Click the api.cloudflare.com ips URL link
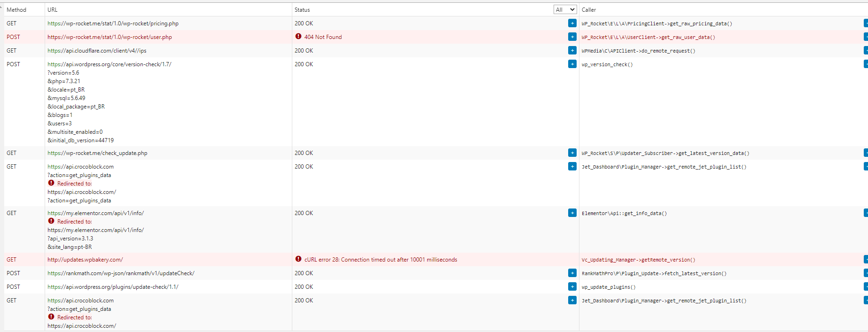 pyautogui.click(x=97, y=51)
